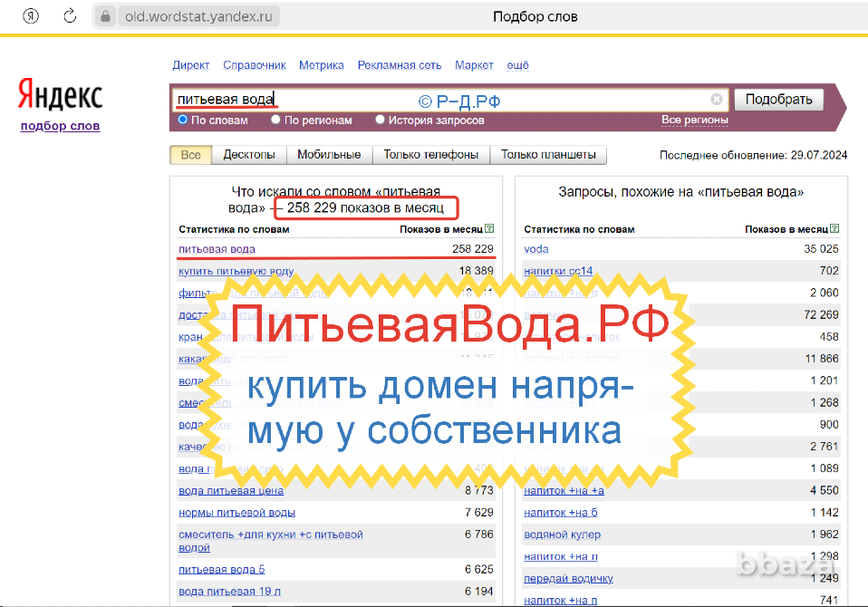Click the voda keyword link
Image resolution: width=868 pixels, height=607 pixels.
tap(536, 248)
